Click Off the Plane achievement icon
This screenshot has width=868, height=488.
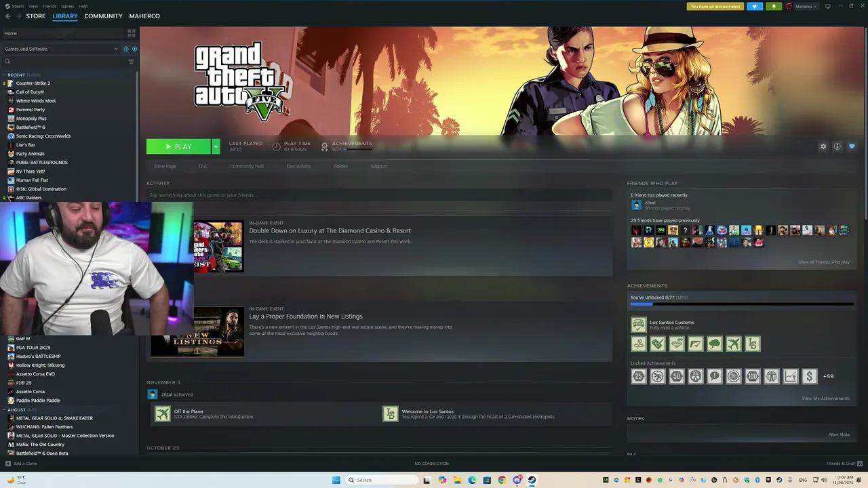163,413
